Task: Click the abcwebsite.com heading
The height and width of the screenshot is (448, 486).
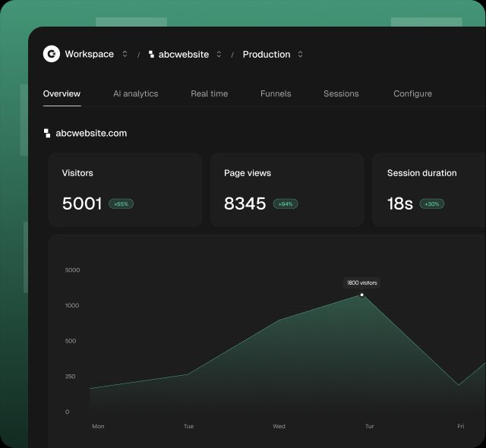Action: [91, 133]
